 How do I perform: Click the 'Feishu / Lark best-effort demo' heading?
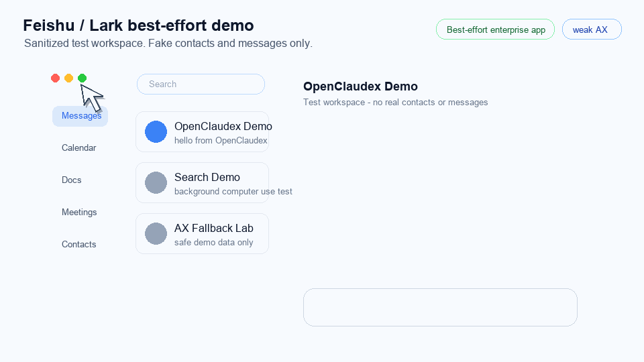[x=138, y=25]
